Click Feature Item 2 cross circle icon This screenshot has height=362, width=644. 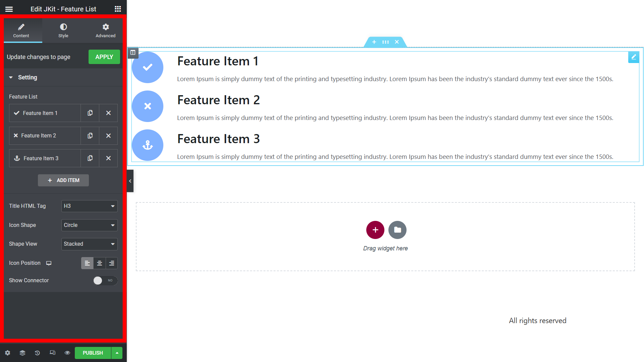click(x=148, y=106)
